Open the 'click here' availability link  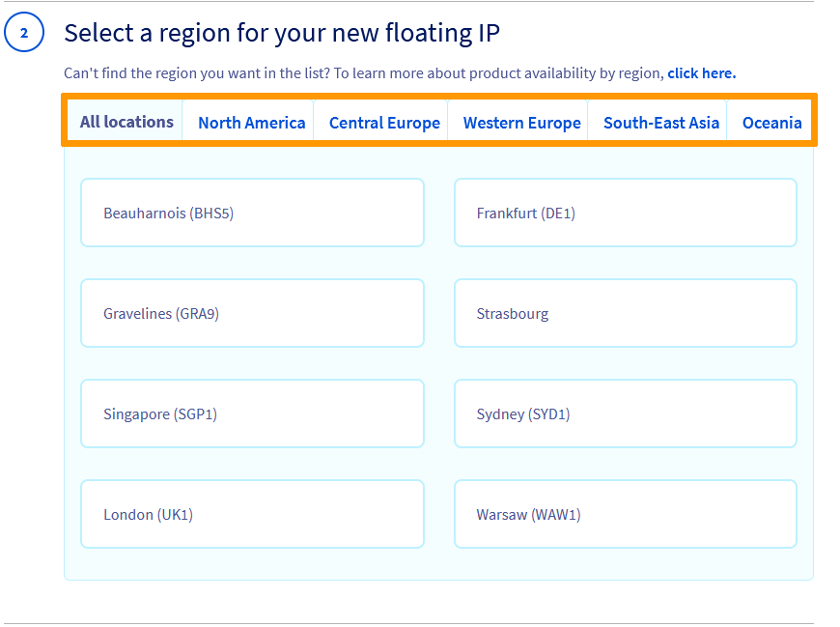pyautogui.click(x=701, y=72)
